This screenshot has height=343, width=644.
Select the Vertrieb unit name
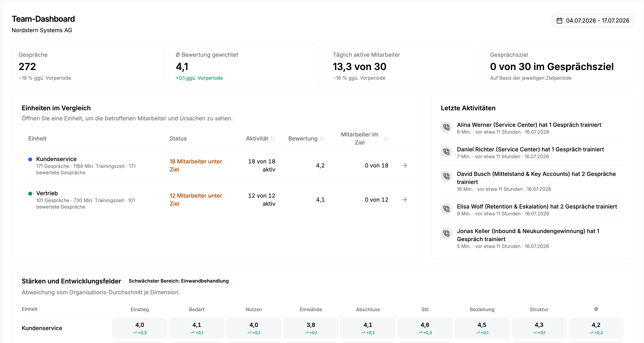click(47, 193)
